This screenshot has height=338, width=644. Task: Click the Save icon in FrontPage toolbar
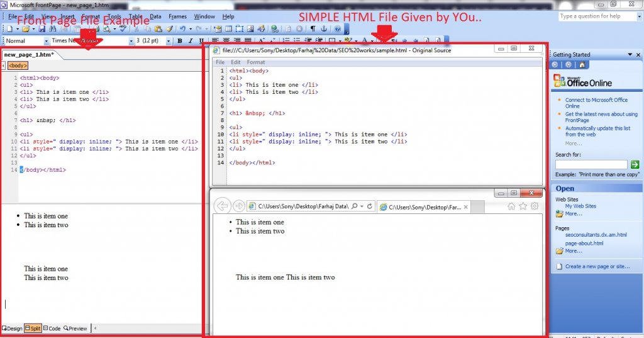[x=42, y=29]
